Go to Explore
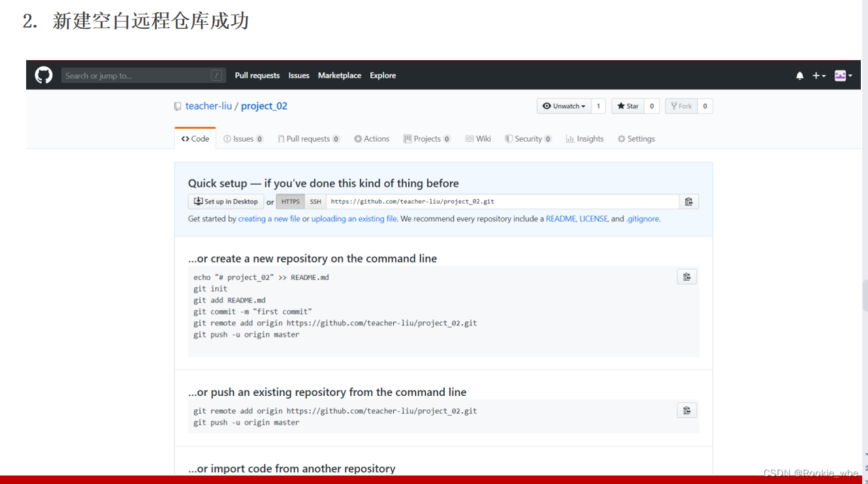Image resolution: width=868 pixels, height=484 pixels. 383,75
